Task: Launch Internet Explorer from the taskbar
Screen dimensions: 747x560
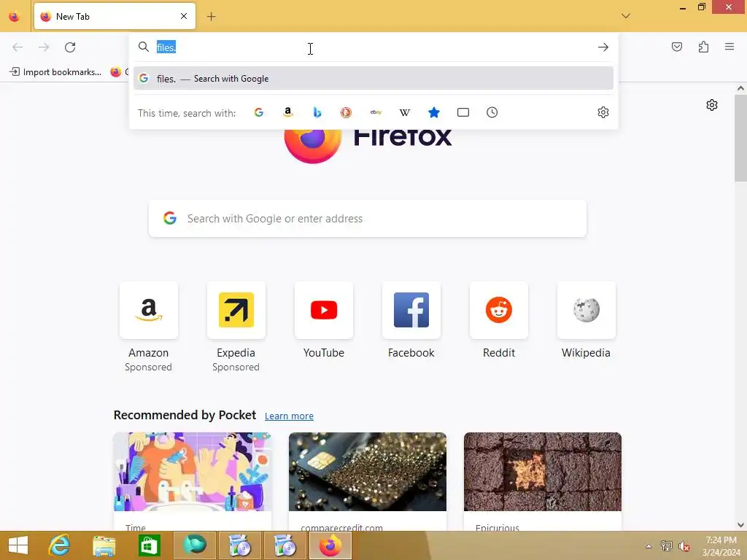Action: point(60,545)
